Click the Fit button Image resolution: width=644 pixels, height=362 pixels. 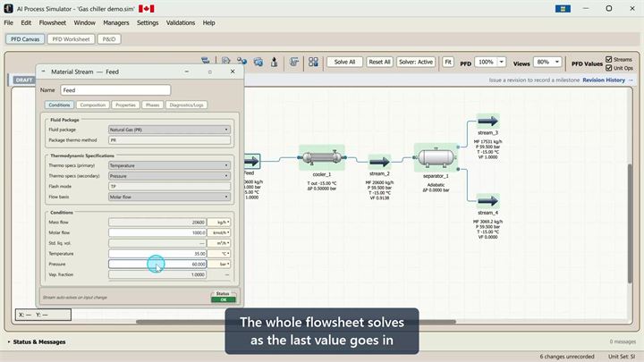[448, 62]
